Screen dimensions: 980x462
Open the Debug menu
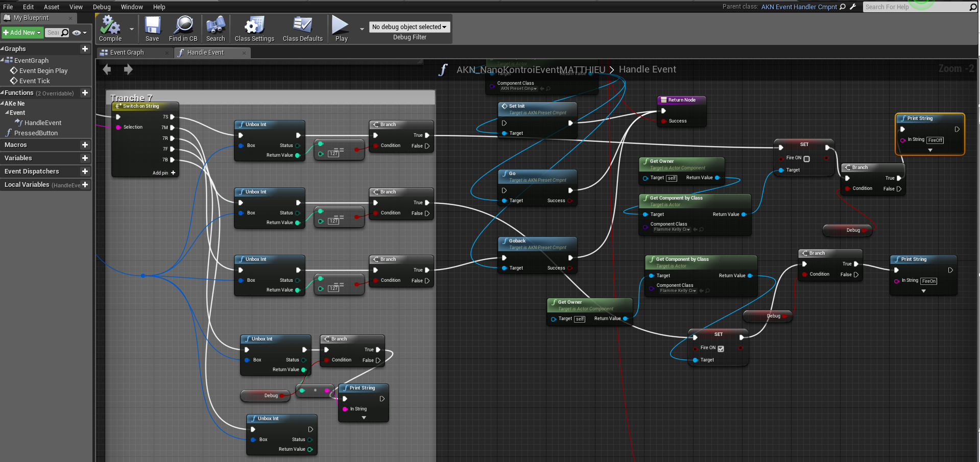click(102, 7)
